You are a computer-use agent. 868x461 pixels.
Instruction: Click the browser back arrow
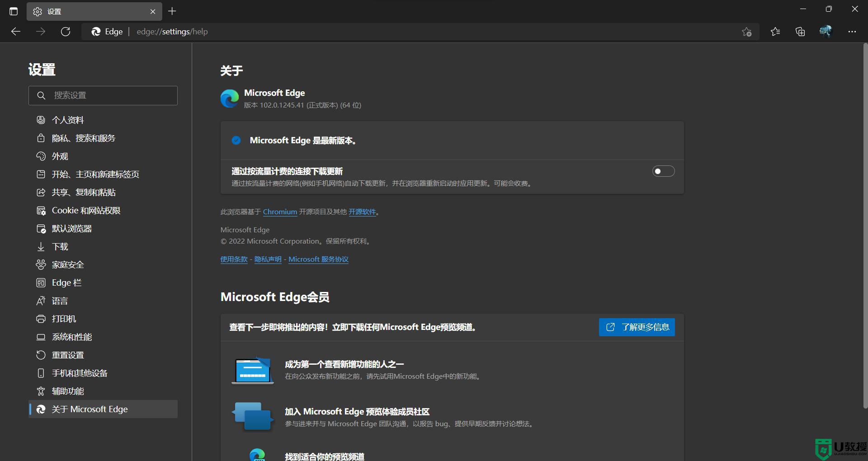[16, 32]
